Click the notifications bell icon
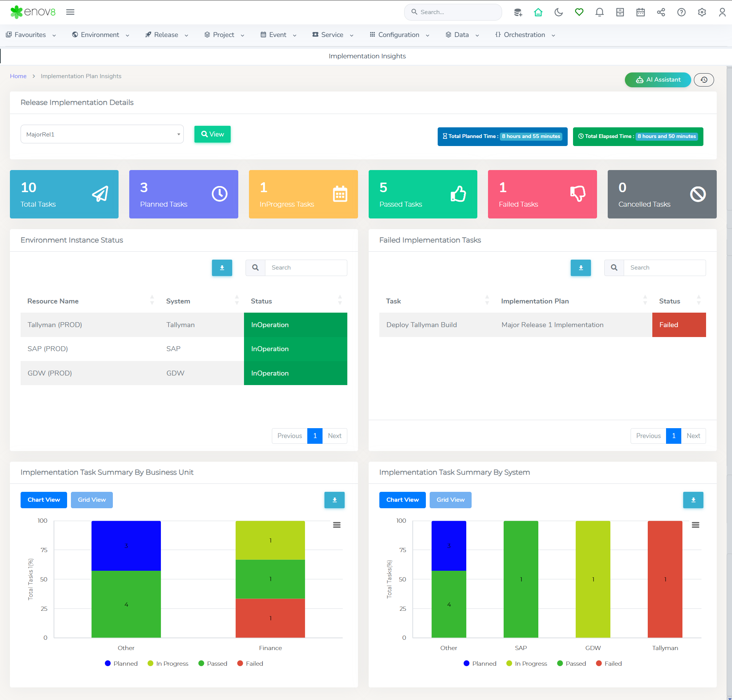Screen dimensions: 732x700 pyautogui.click(x=599, y=12)
